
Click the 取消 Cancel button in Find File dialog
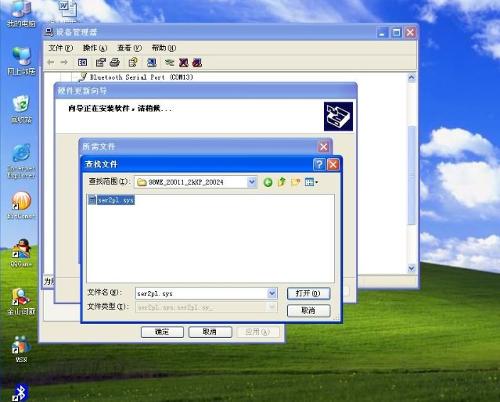coord(308,311)
